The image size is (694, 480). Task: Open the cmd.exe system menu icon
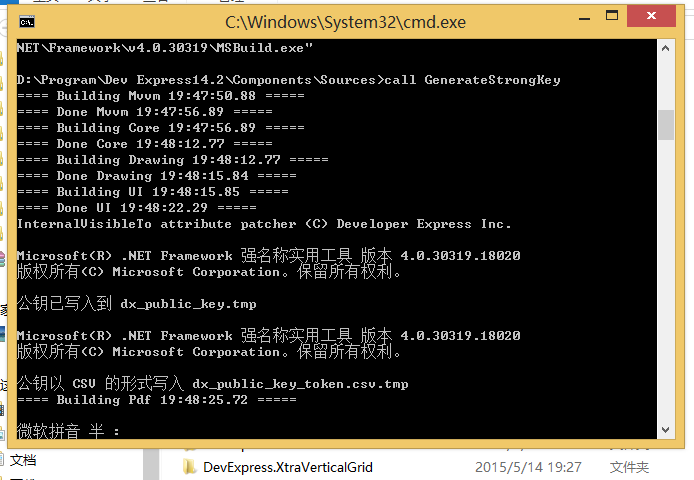[x=27, y=22]
